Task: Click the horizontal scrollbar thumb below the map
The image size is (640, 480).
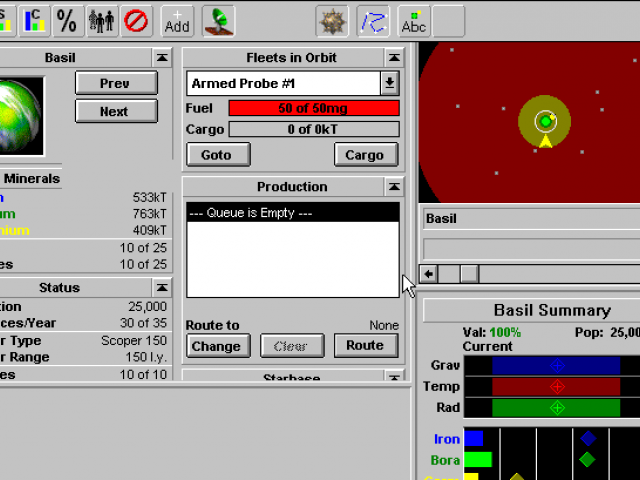Action: pyautogui.click(x=469, y=274)
